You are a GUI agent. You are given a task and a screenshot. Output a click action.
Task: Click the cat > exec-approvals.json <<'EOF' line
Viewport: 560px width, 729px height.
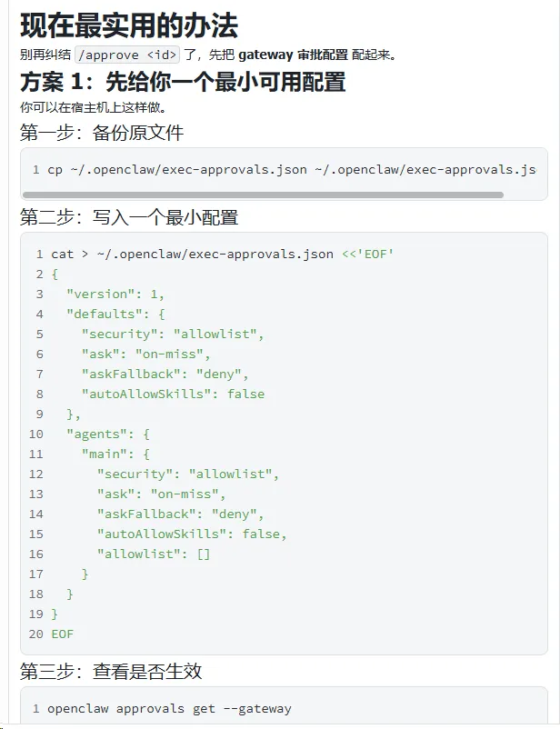pos(222,254)
